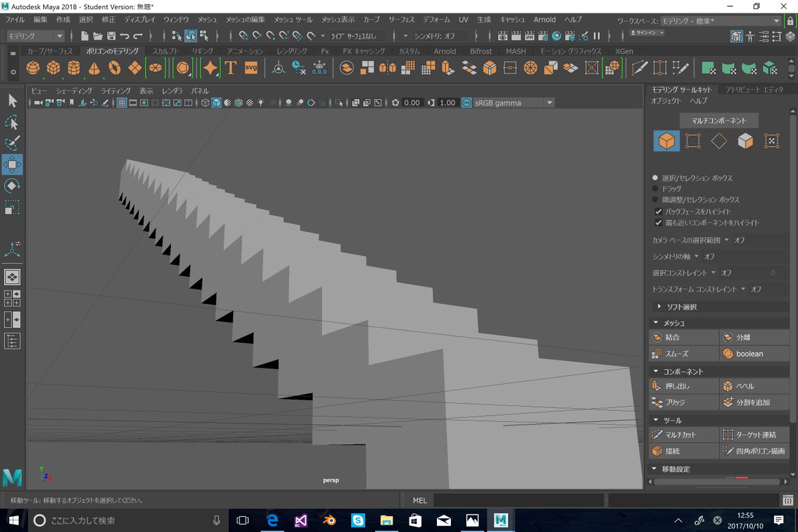Select the 微調整/セレクション ボックス radio button
The image size is (798, 532).
coord(655,199)
